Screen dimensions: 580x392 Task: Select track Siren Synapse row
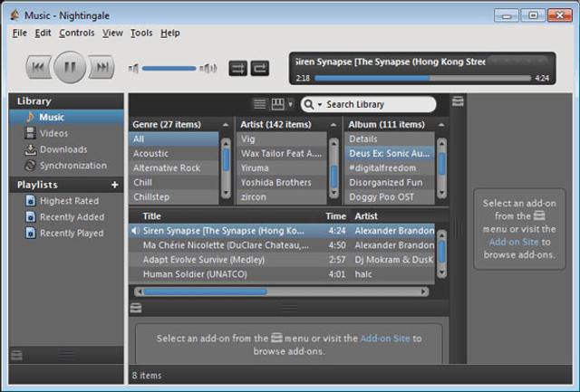coord(282,231)
